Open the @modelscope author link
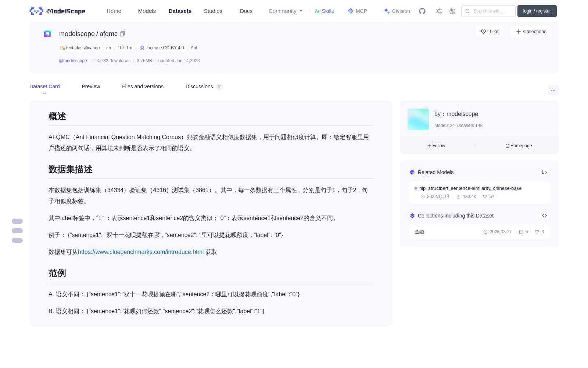This screenshot has width=588, height=368. pos(73,61)
